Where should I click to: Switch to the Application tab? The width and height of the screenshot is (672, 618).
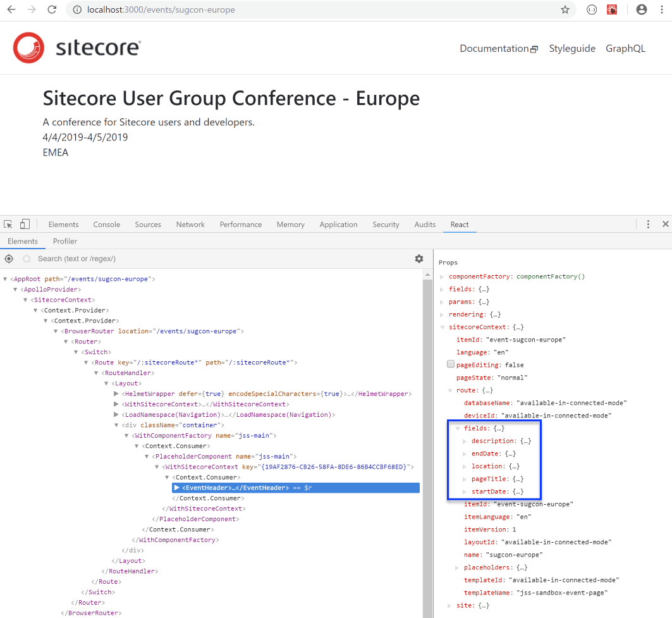point(339,225)
